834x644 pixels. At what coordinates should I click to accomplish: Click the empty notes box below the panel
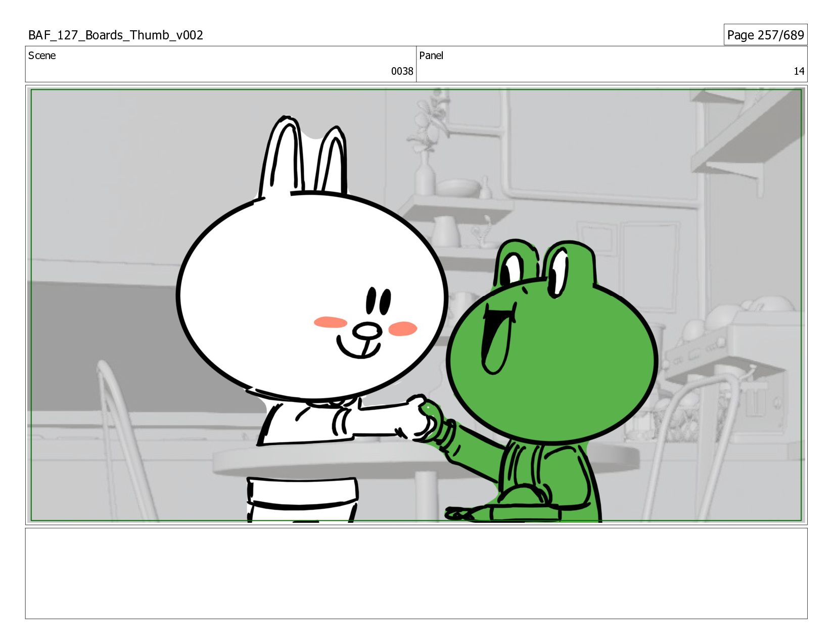[x=416, y=573]
